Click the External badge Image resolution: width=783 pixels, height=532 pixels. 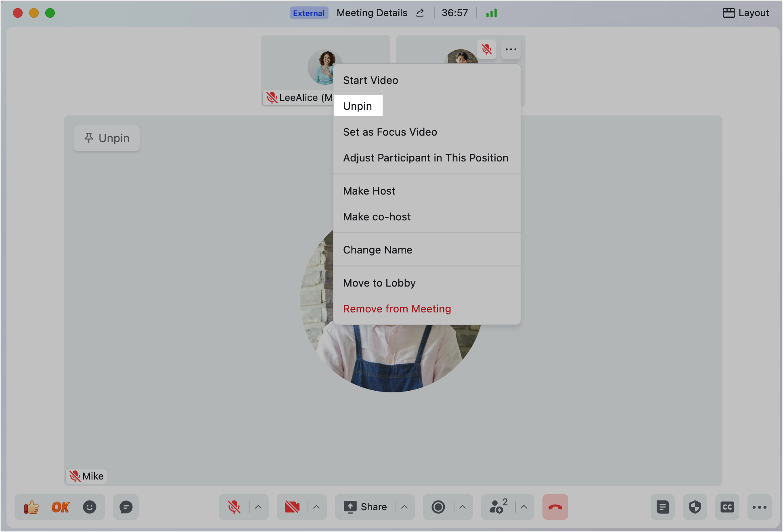pos(309,13)
